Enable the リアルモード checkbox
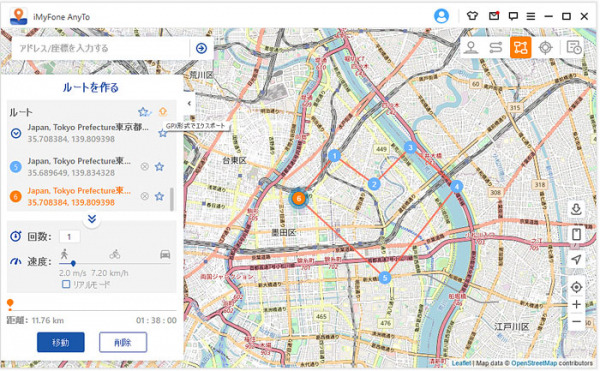Image resolution: width=600 pixels, height=371 pixels. coord(66,284)
